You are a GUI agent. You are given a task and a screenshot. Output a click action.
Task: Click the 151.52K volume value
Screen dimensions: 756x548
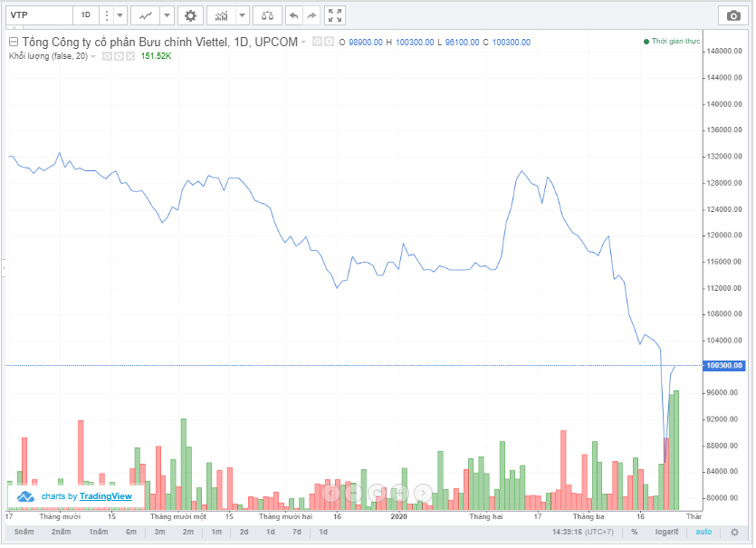[156, 56]
